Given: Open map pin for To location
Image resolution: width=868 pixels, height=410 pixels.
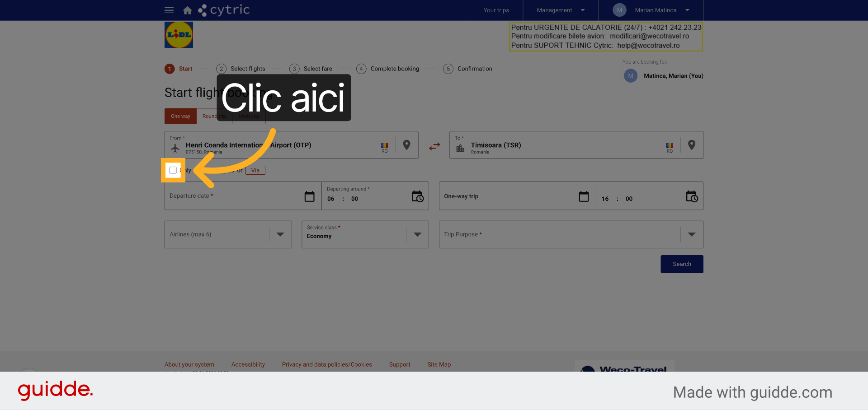Looking at the screenshot, I should pyautogui.click(x=691, y=145).
